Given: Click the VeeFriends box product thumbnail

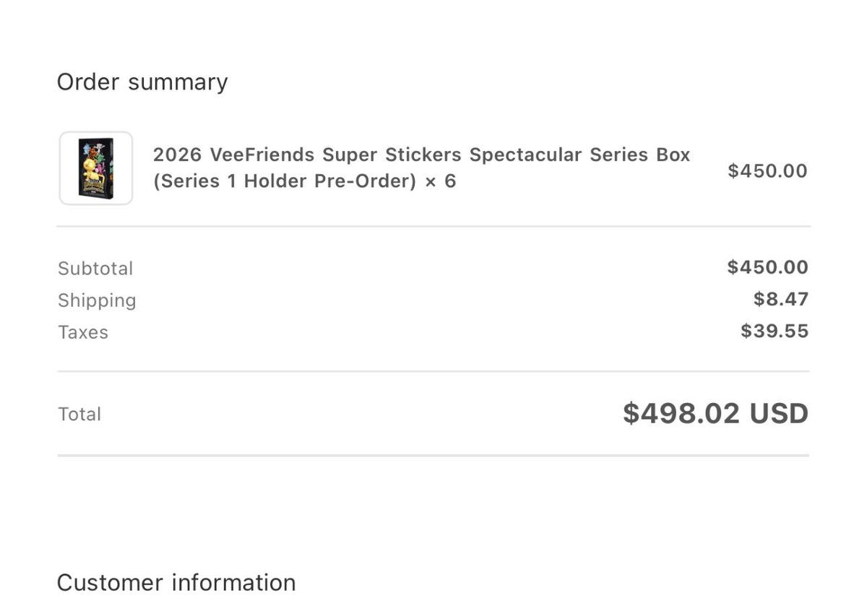Looking at the screenshot, I should click(96, 168).
